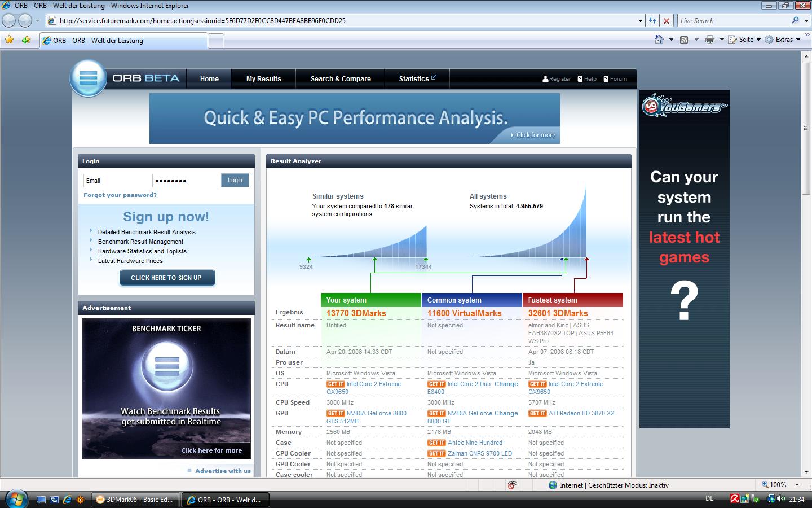Viewport: 812px width, 508px height.
Task: Click the CLICK HERE TO SIGN UP button
Action: pos(166,278)
